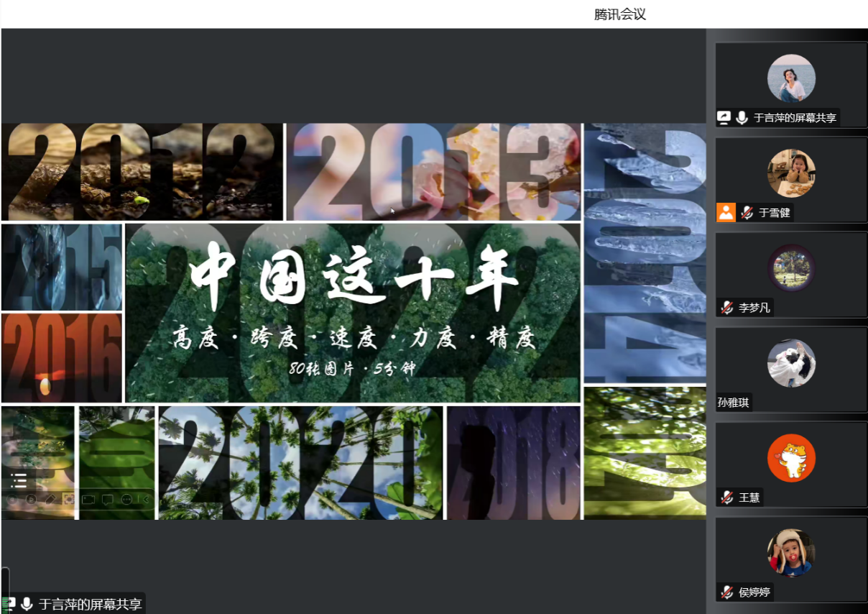Click 王慧's tiger avatar
This screenshot has width=868, height=614.
[791, 458]
